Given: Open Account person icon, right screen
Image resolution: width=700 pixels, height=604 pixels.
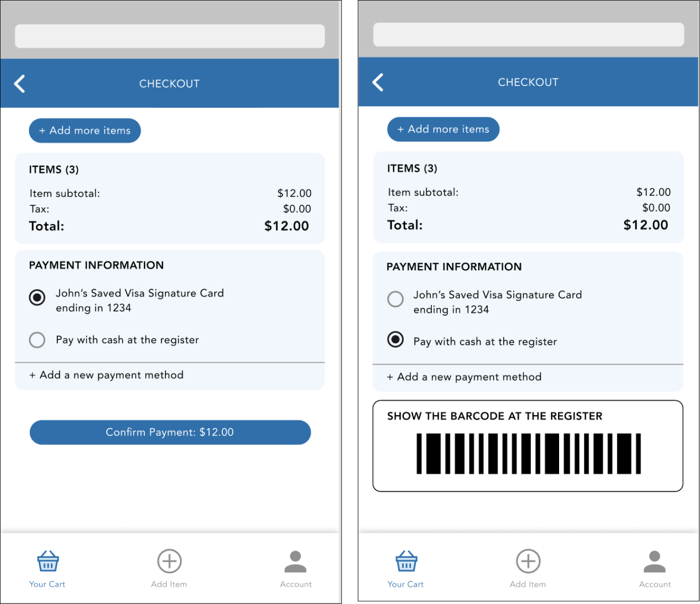Looking at the screenshot, I should [655, 561].
